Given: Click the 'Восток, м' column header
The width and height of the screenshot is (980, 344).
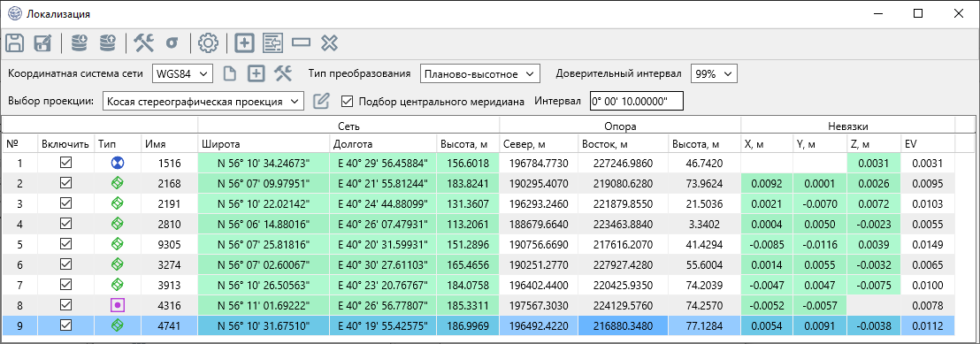Looking at the screenshot, I should pos(624,143).
